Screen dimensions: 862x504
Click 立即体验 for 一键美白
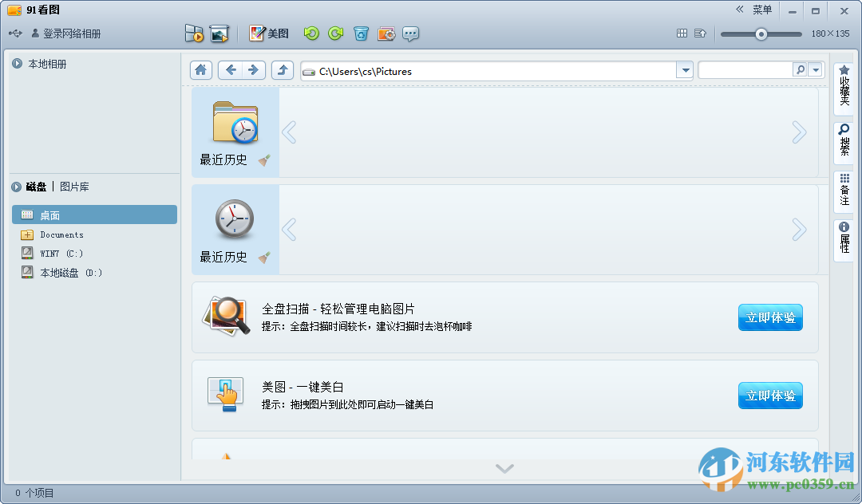pos(770,396)
